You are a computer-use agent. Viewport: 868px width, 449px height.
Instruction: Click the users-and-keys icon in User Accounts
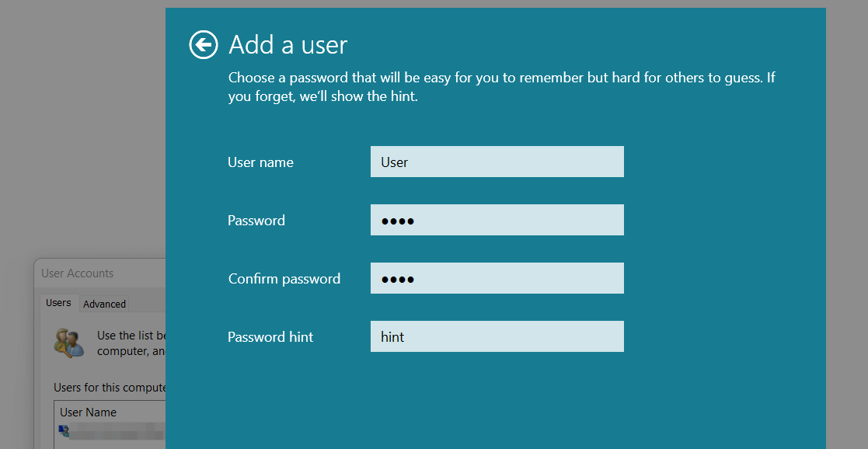tap(69, 343)
